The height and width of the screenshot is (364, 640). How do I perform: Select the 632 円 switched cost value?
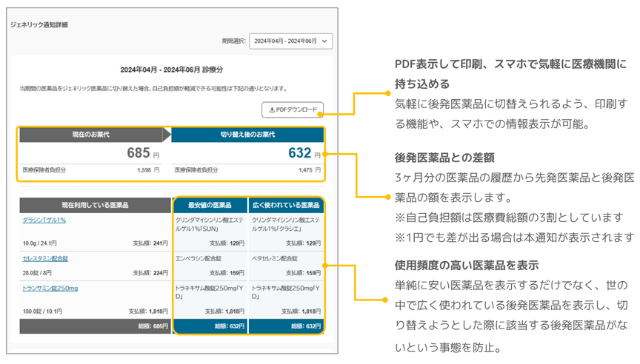[304, 153]
